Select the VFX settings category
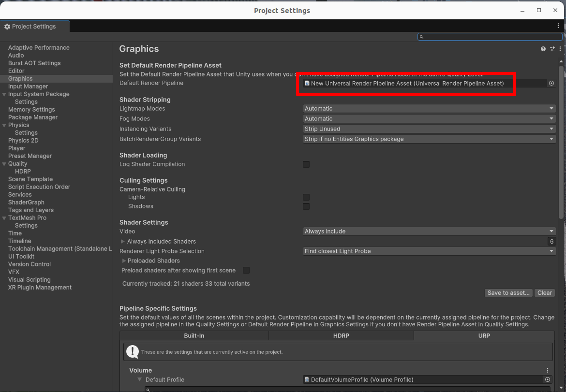566x392 pixels. [x=14, y=272]
